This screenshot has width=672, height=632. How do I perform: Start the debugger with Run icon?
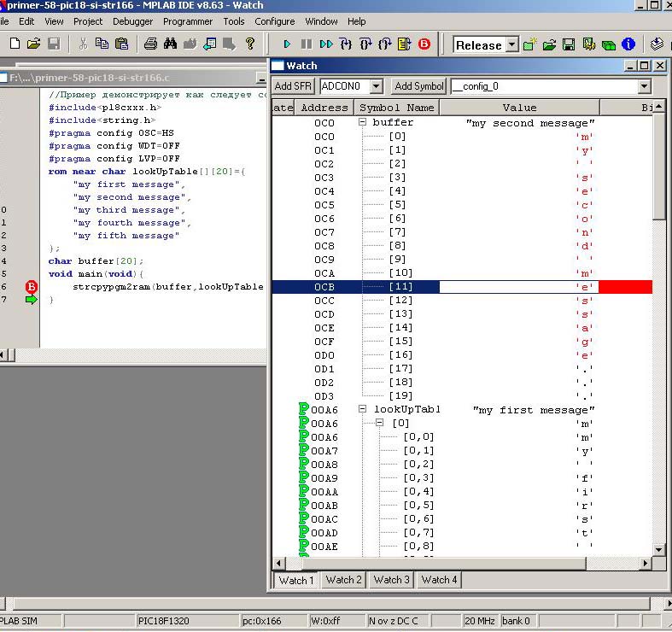click(x=287, y=44)
